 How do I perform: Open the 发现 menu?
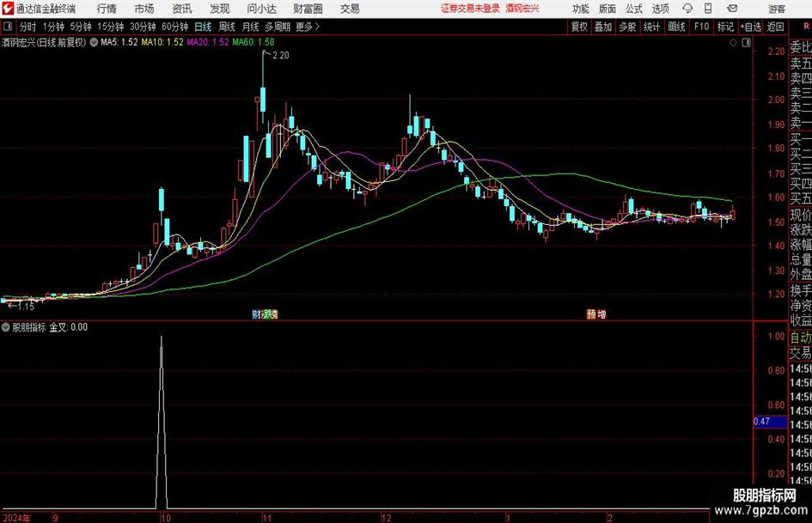click(220, 9)
